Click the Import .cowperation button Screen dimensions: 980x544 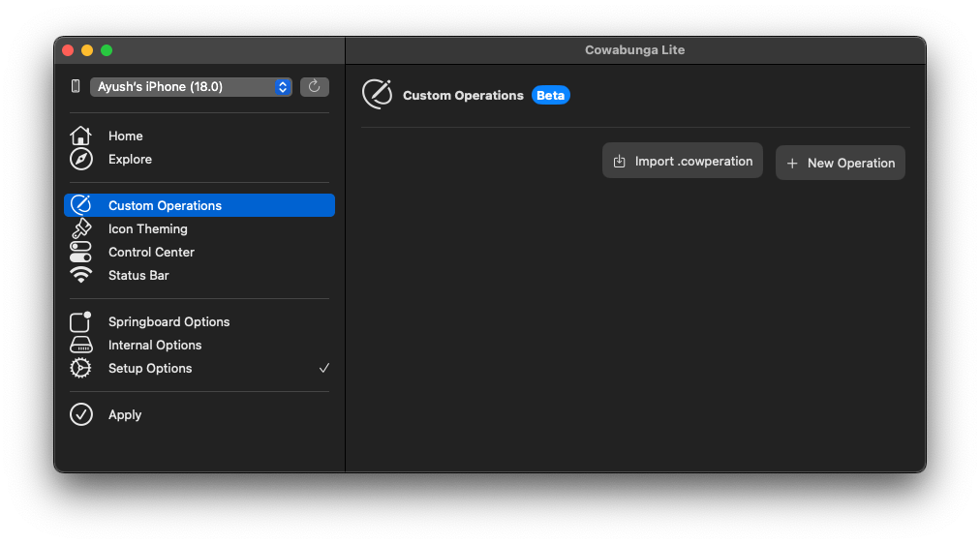[x=683, y=161]
